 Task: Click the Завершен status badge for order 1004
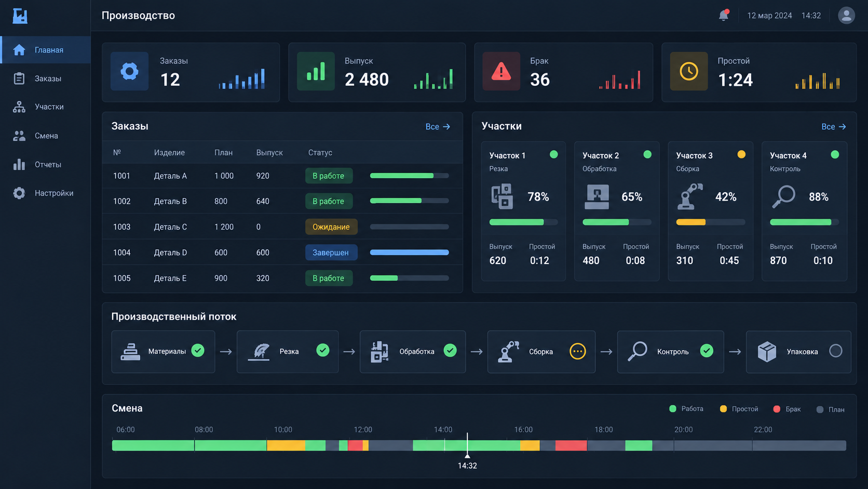[x=331, y=253]
